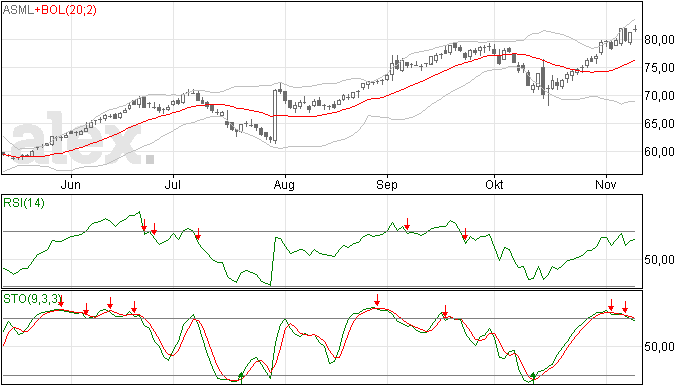This screenshot has width=690, height=387.
Task: Select the +BOL(20;2) Bollinger indicator label
Action: coord(65,10)
